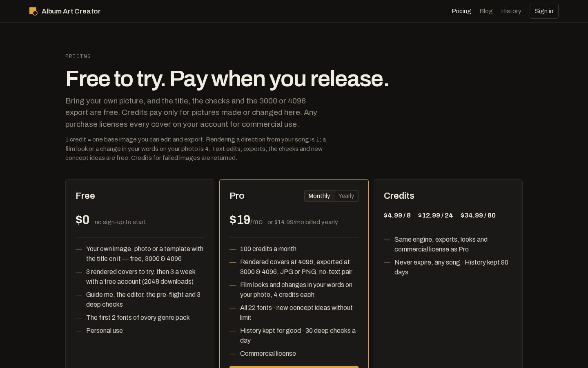Click "Free to try. Pay when you release." headline
The image size is (588, 368).
pos(227,79)
